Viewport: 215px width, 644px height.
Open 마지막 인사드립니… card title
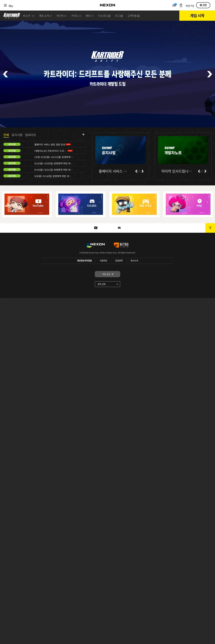(176, 171)
